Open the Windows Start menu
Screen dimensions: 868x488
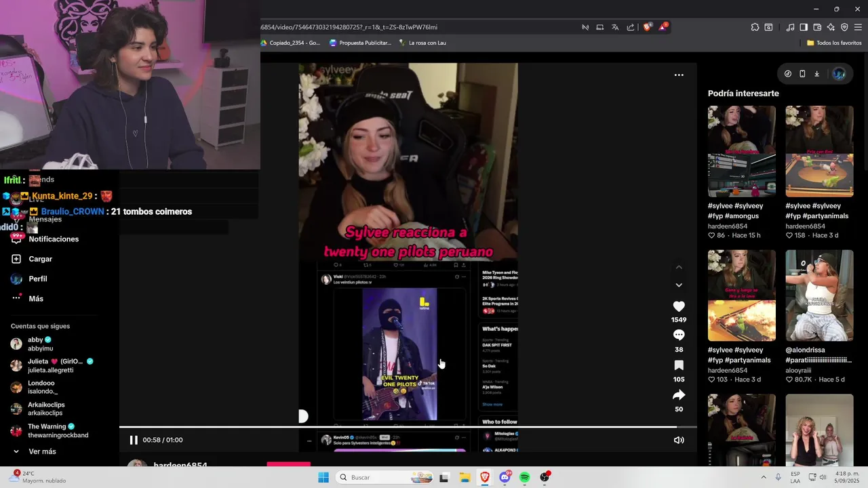(x=323, y=477)
